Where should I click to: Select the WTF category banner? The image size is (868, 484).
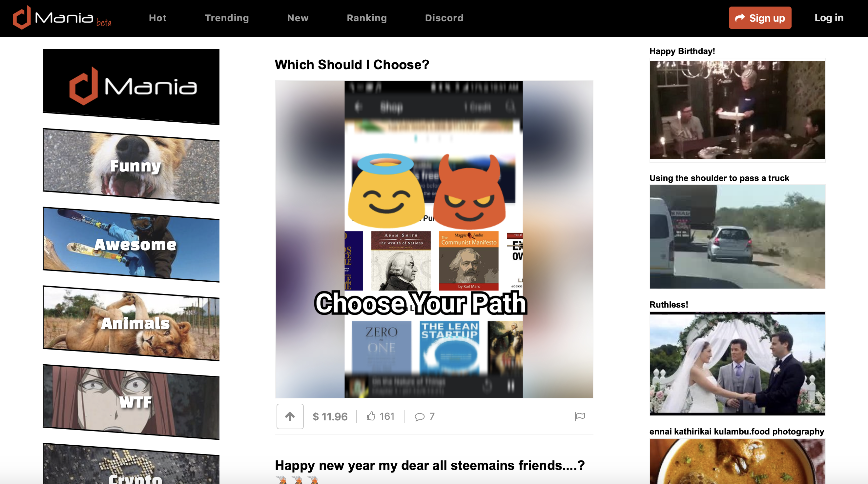click(131, 402)
